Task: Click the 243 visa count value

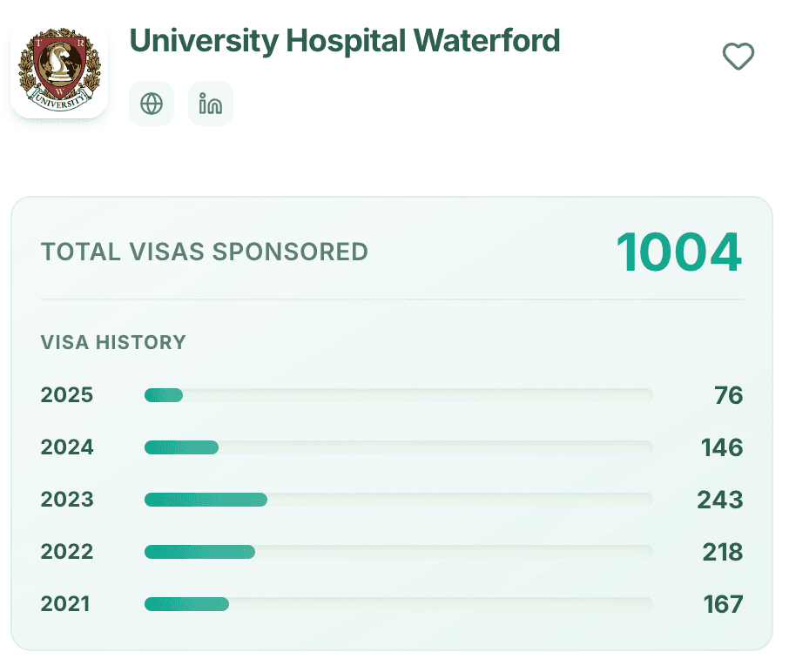Action: (x=719, y=500)
